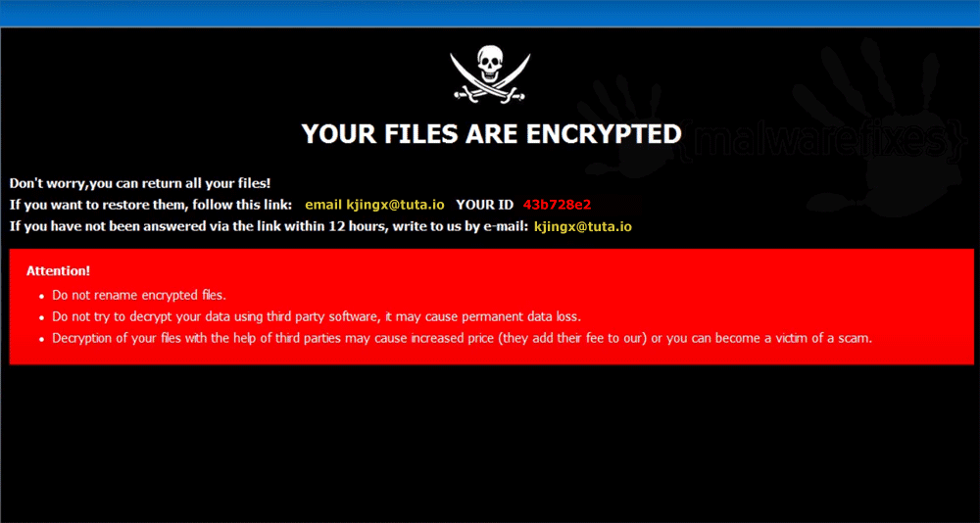This screenshot has width=980, height=523.
Task: Click the blue title bar at top
Action: pyautogui.click(x=490, y=13)
